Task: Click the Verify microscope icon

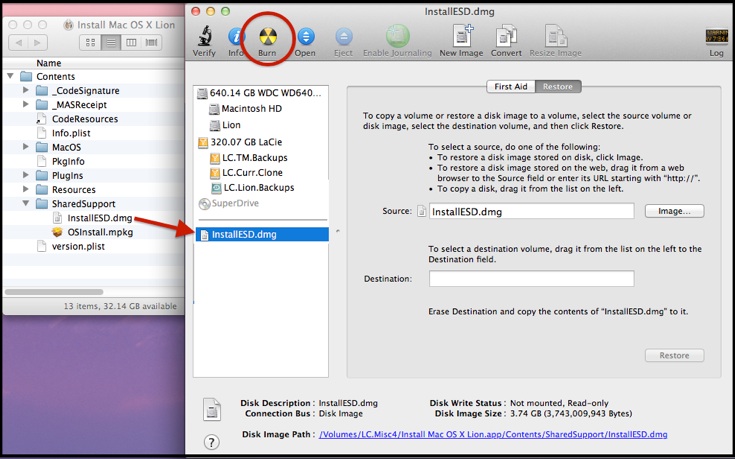Action: [x=204, y=36]
